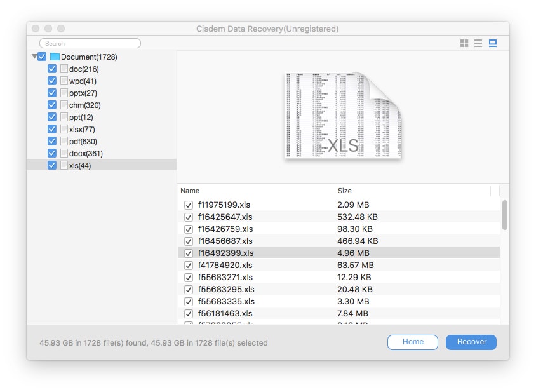Uncheck file f55683295.xls checkbox
The image size is (536, 392).
click(189, 289)
